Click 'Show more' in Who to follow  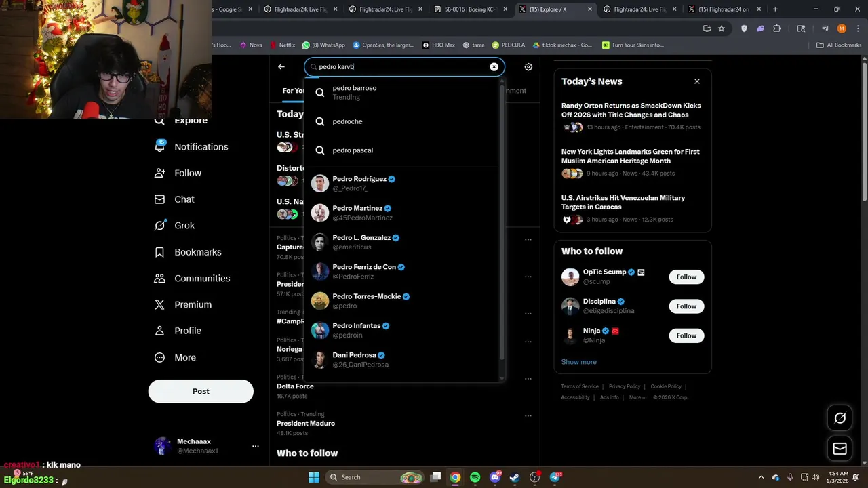579,362
